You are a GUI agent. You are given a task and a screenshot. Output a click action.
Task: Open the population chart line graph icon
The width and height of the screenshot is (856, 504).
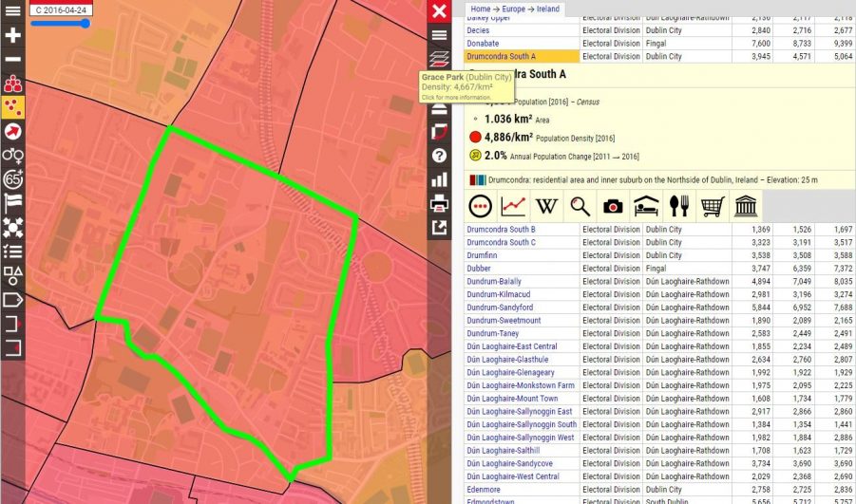(x=513, y=206)
